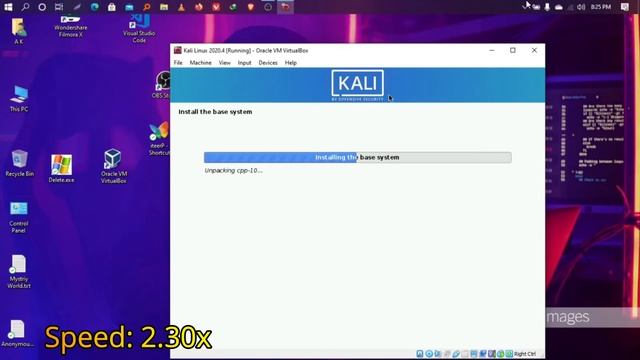Viewport: 640px width, 360px height.
Task: Click the active VirtualBox VM taskbar button
Action: [285, 7]
